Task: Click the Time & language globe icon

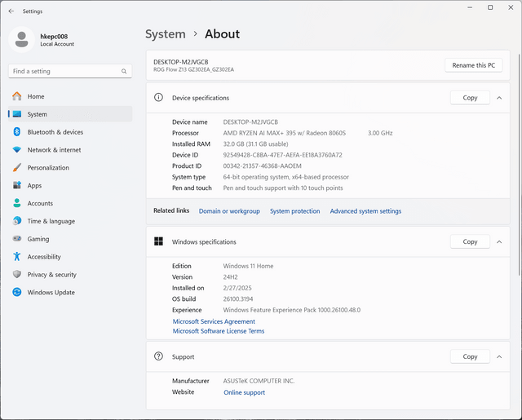Action: click(17, 221)
